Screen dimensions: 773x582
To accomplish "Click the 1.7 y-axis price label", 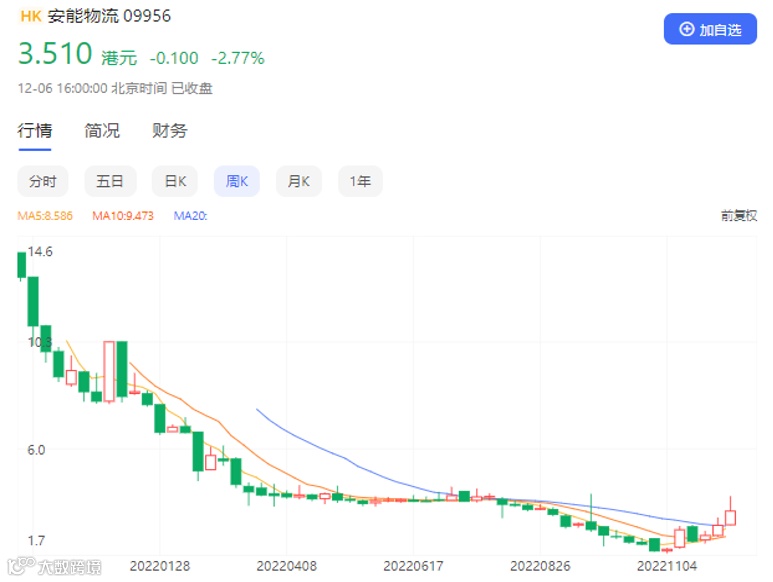I will (x=36, y=541).
